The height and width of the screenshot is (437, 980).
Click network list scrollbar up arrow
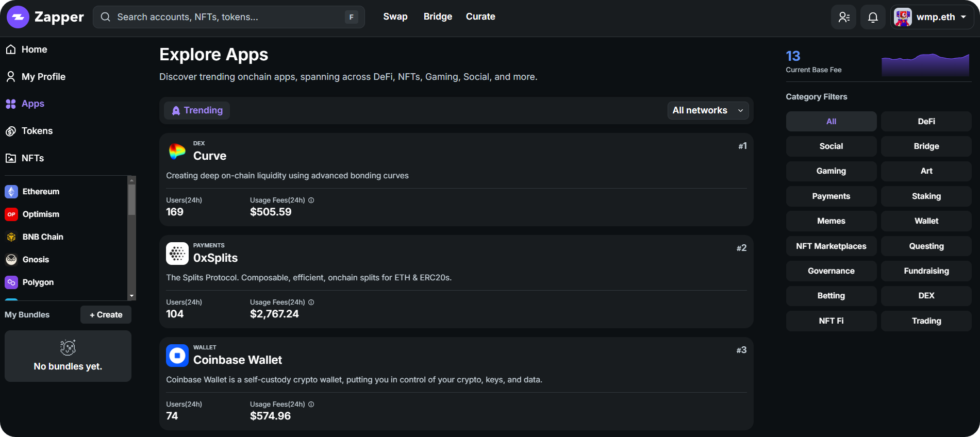(132, 180)
